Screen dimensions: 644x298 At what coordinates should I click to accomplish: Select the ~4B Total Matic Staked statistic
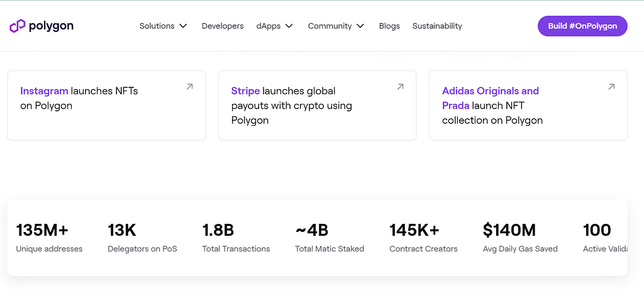(x=330, y=238)
